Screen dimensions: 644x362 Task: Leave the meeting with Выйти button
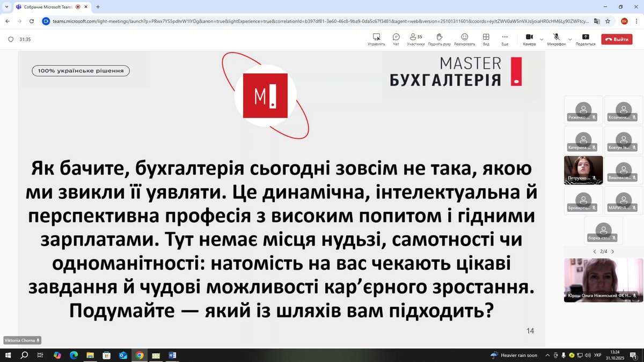click(x=617, y=39)
